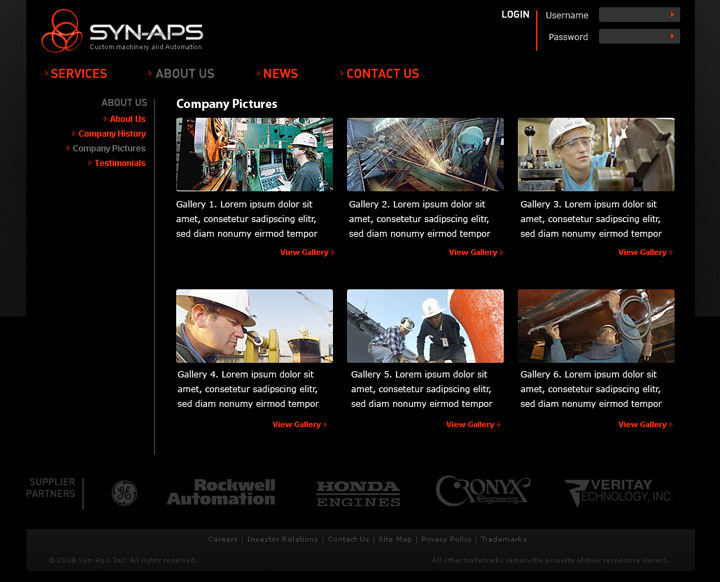Select Company History in the sidebar
This screenshot has width=720, height=582.
point(112,134)
